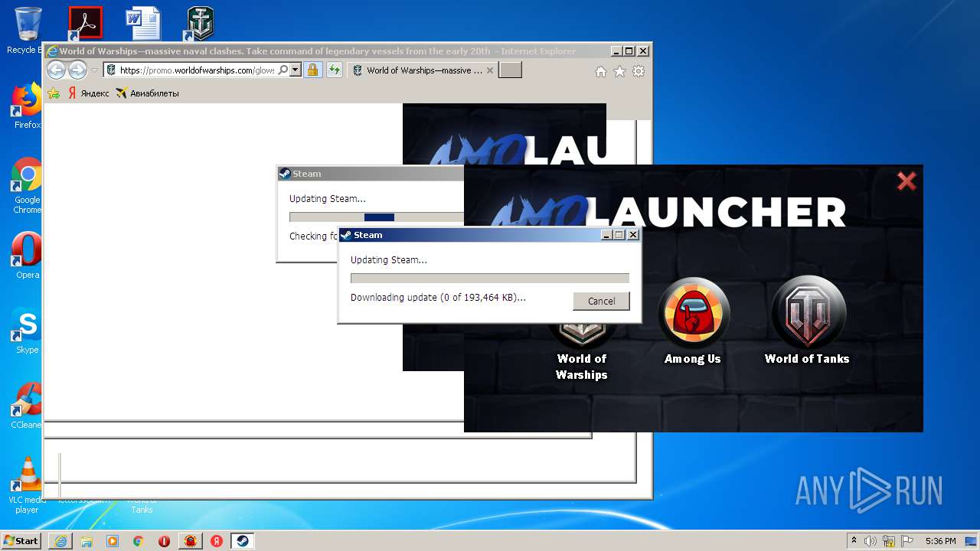Click Internet Explorer in the taskbar
The image size is (980, 551).
tap(60, 541)
